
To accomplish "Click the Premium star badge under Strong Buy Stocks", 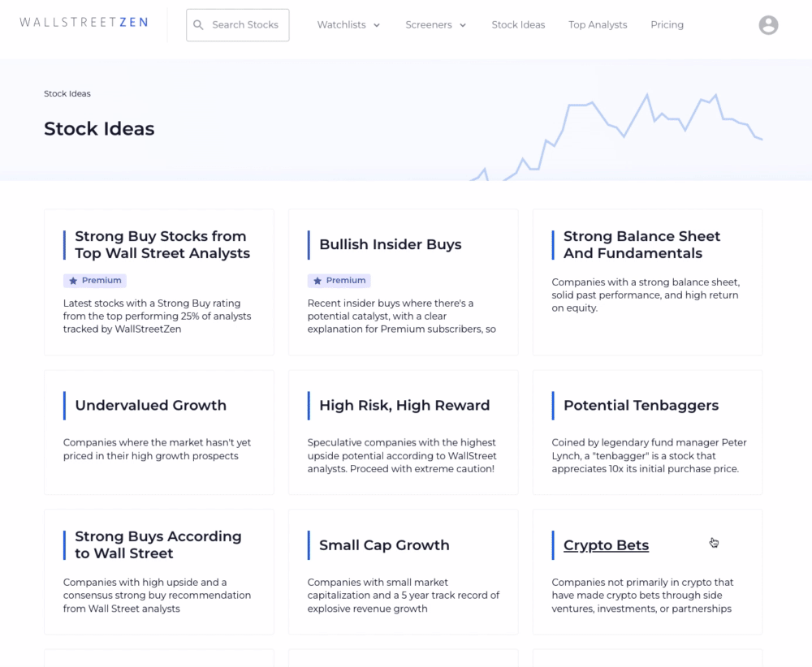I will coord(95,281).
